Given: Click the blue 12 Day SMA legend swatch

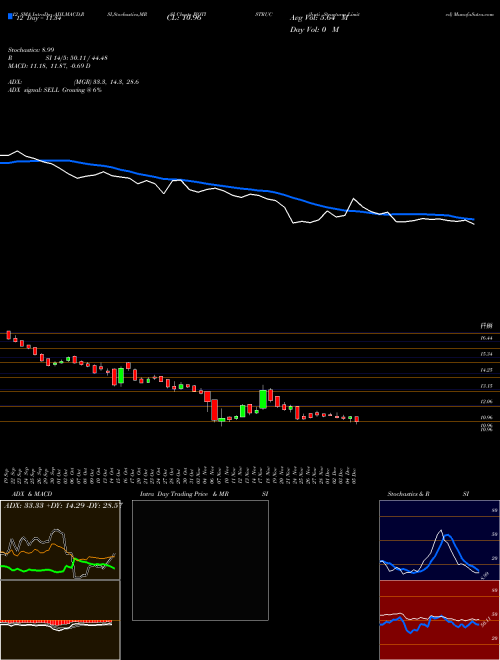Looking at the screenshot, I should point(11,16).
